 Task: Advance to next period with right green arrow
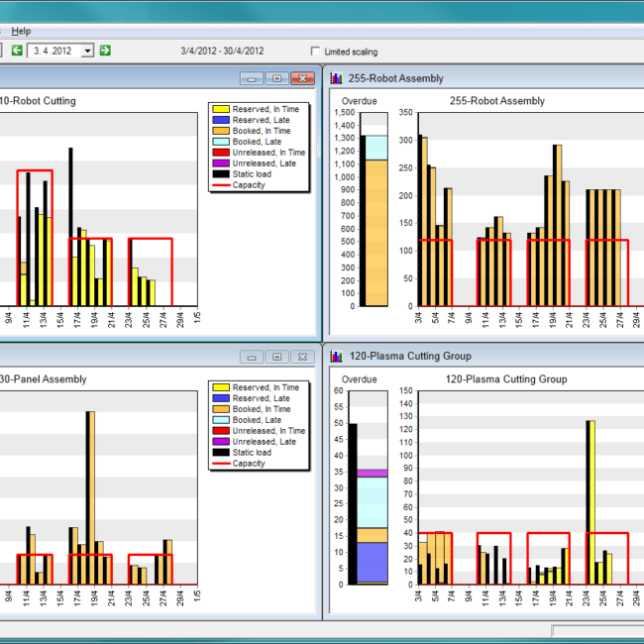click(x=105, y=51)
